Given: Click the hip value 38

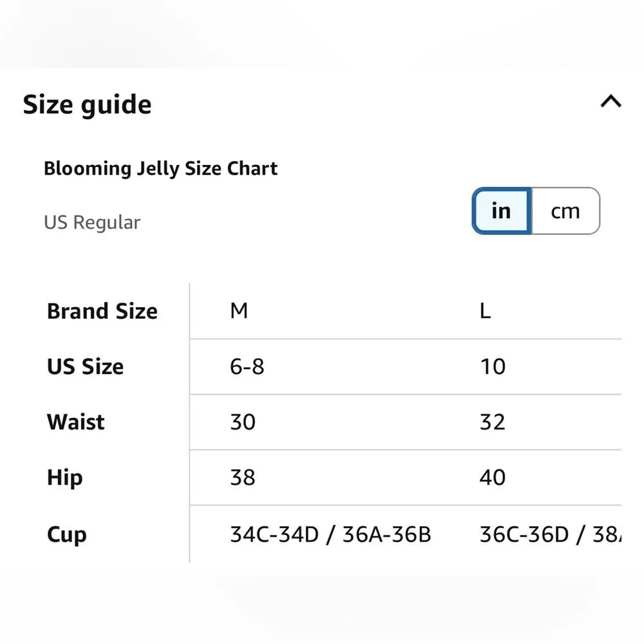Looking at the screenshot, I should point(243,478).
